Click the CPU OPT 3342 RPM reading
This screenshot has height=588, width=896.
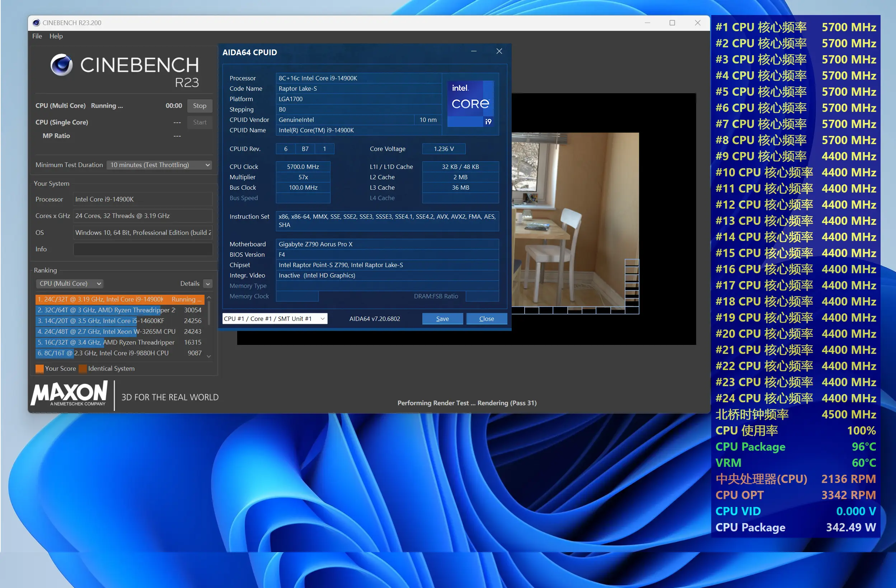[x=796, y=495]
